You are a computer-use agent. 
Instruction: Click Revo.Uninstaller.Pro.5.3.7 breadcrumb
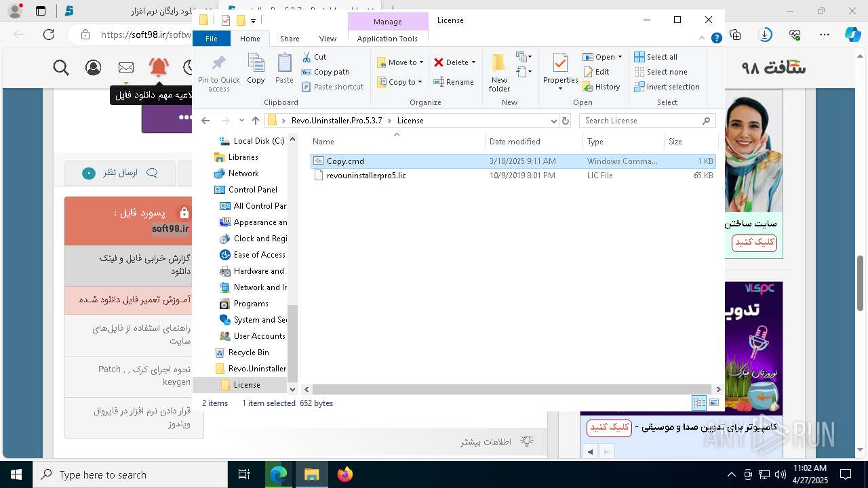coord(336,121)
